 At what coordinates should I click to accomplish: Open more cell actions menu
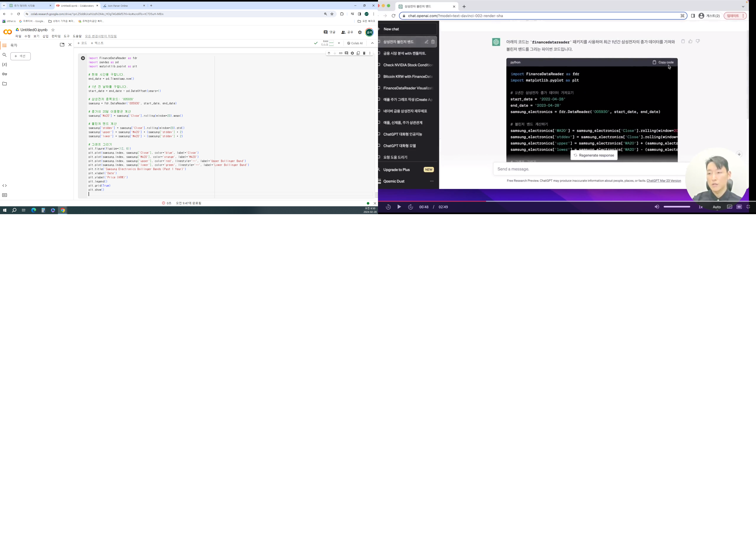click(370, 53)
